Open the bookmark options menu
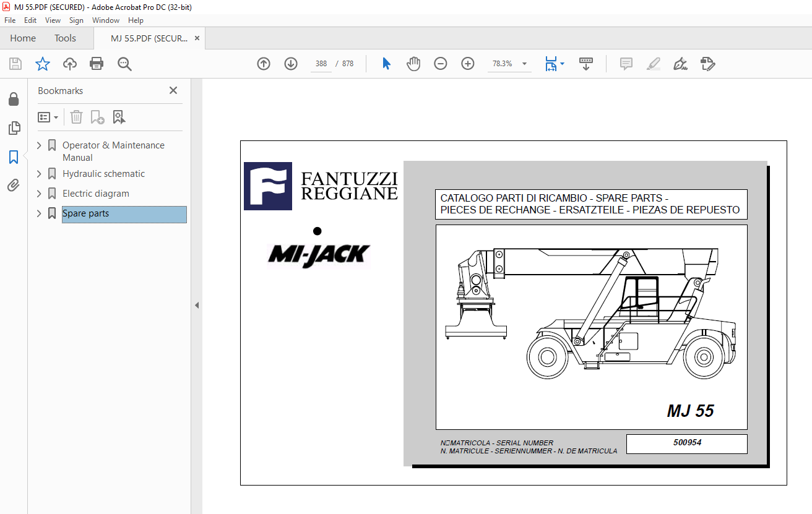812x514 pixels. [x=48, y=117]
